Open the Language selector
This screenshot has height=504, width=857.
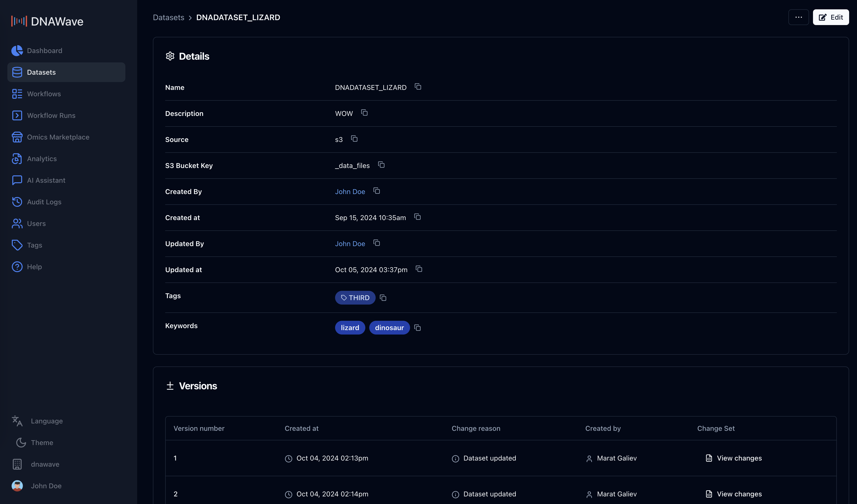click(x=47, y=421)
